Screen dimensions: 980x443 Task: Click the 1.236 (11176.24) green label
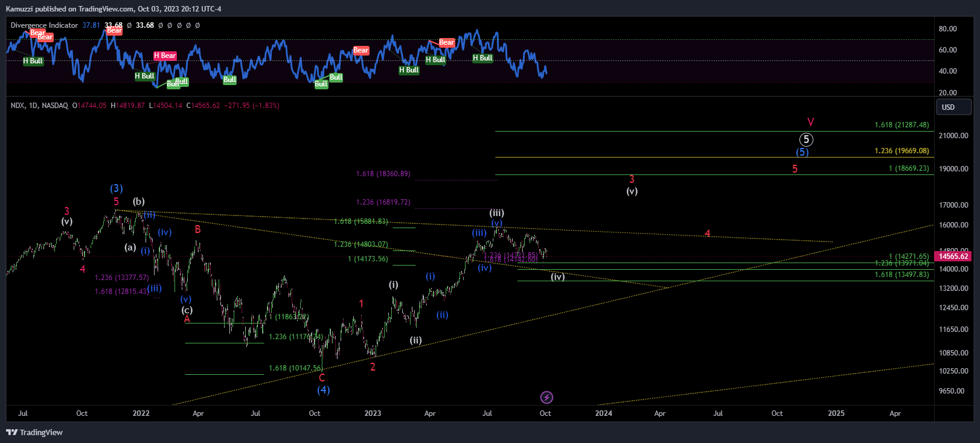pos(295,337)
